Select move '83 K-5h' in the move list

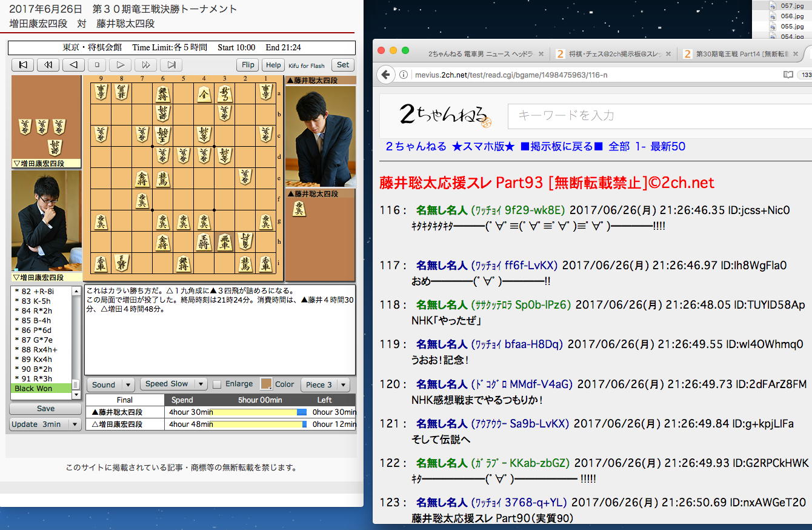(x=41, y=301)
